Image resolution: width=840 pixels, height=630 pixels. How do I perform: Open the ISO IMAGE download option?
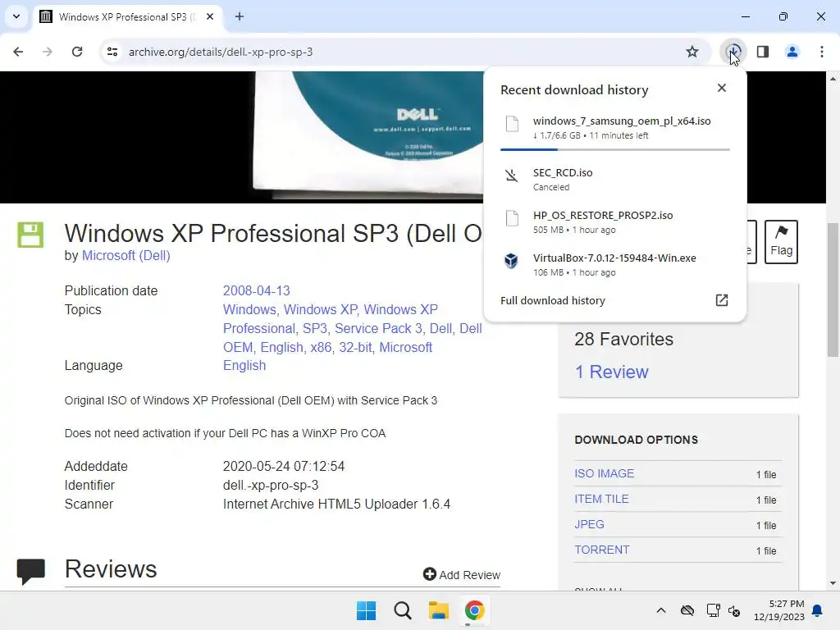[604, 473]
